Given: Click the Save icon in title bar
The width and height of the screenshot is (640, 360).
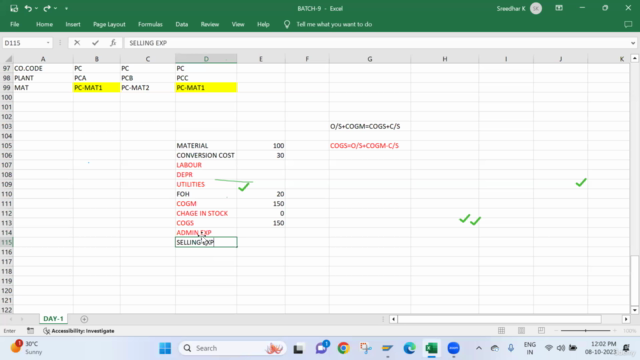Looking at the screenshot, I should click(14, 8).
